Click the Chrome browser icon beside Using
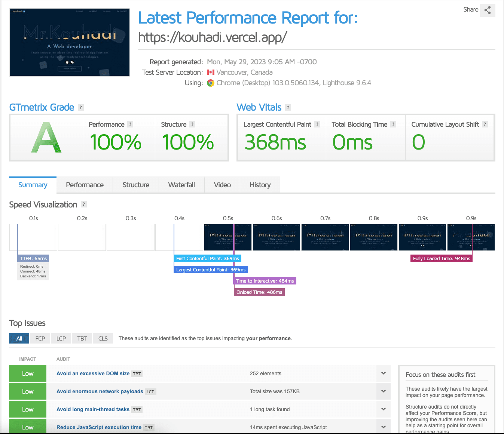Viewport: 504px width, 434px height. tap(211, 83)
